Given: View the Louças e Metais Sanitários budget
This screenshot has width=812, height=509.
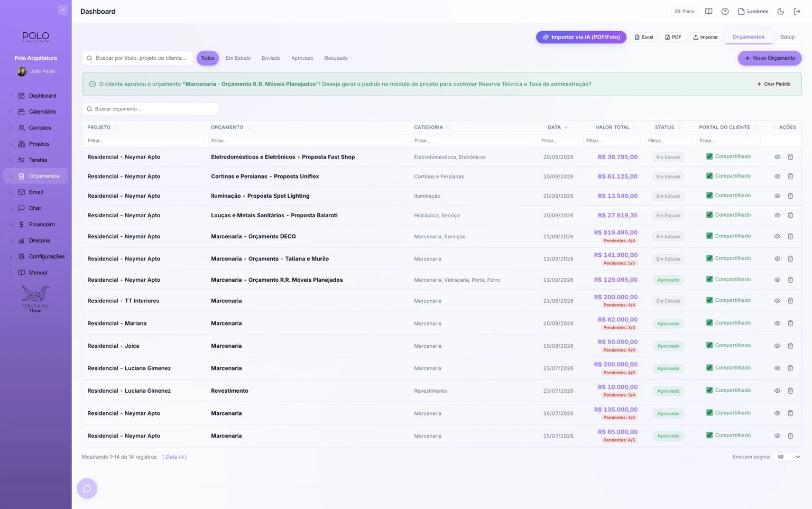Looking at the screenshot, I should pyautogui.click(x=777, y=216).
